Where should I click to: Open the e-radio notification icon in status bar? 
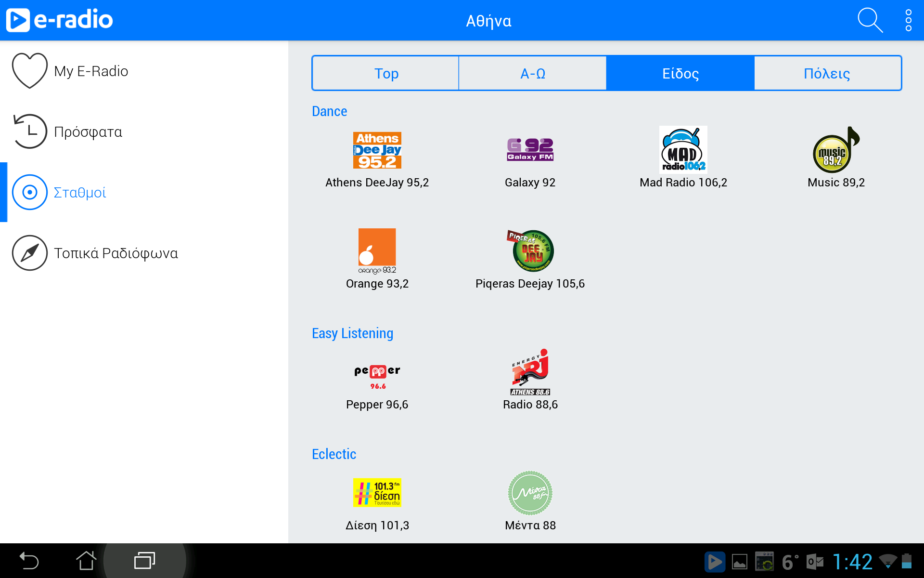click(x=715, y=562)
